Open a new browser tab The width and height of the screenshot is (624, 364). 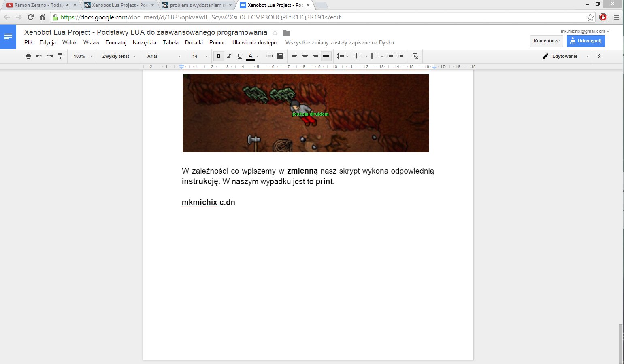coord(321,5)
